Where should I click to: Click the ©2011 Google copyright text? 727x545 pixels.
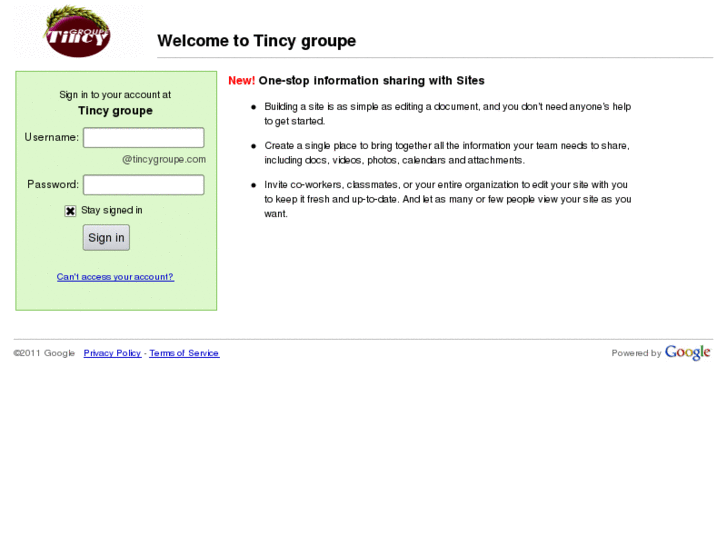coord(44,353)
